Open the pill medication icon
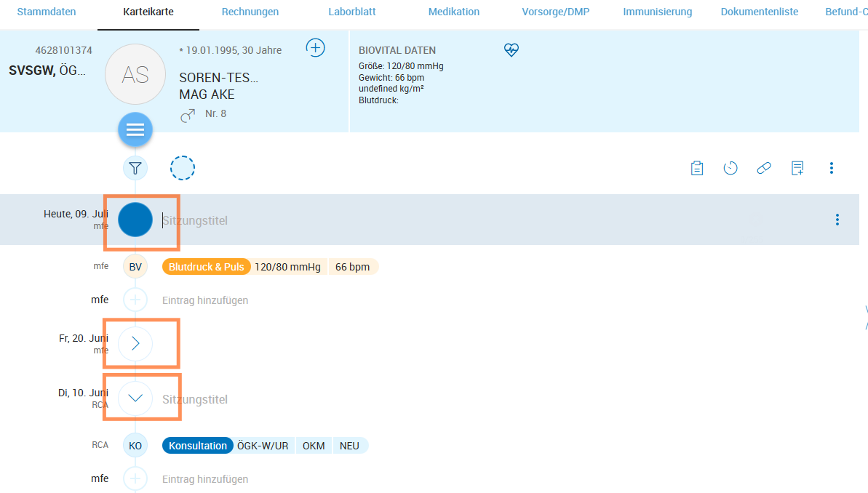Image resolution: width=868 pixels, height=493 pixels. (x=764, y=169)
